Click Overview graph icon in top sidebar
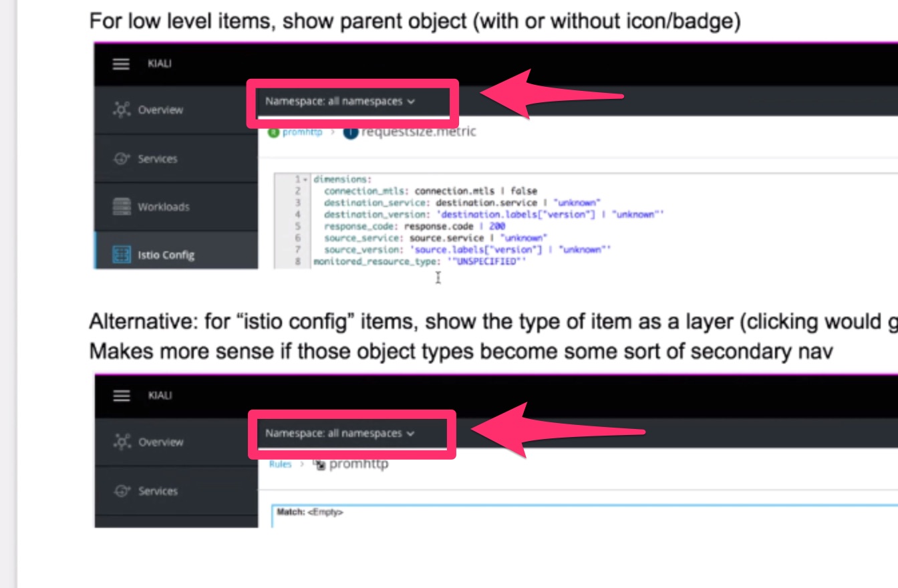 122,110
